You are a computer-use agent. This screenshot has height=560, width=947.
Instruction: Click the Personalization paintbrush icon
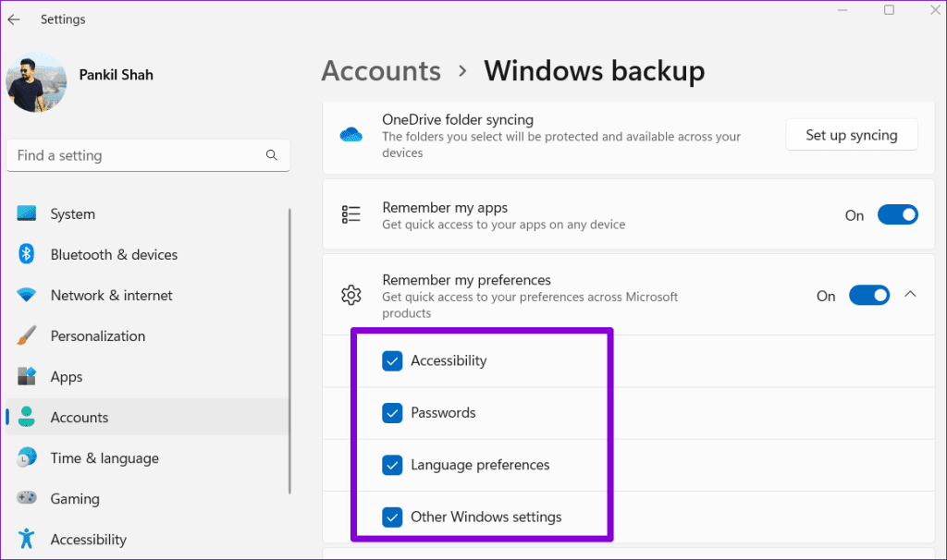[x=27, y=335]
